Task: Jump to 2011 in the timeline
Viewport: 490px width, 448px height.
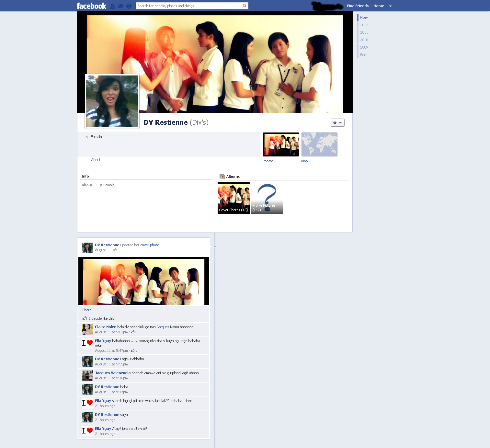Action: coord(364,32)
